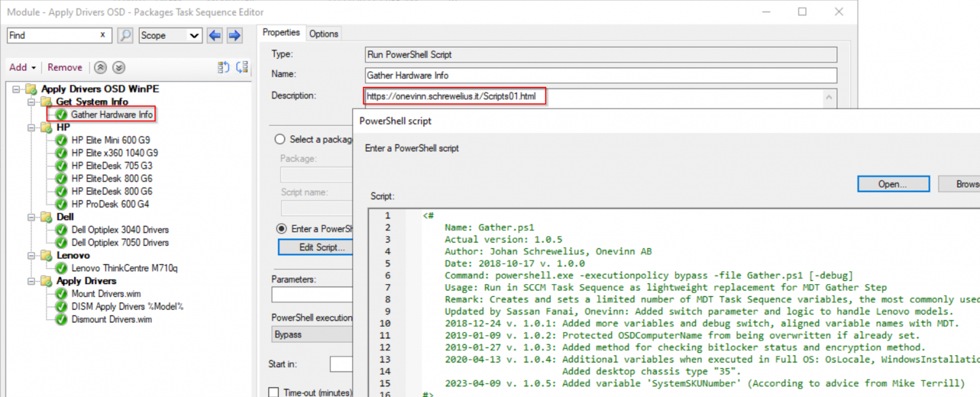This screenshot has width=980, height=397.
Task: Enable the Time-out (minutes) checkbox
Action: point(274,393)
